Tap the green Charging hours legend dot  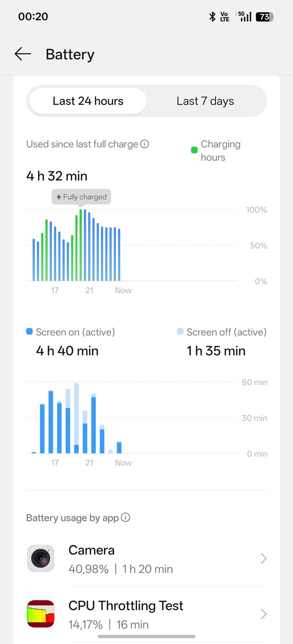194,150
